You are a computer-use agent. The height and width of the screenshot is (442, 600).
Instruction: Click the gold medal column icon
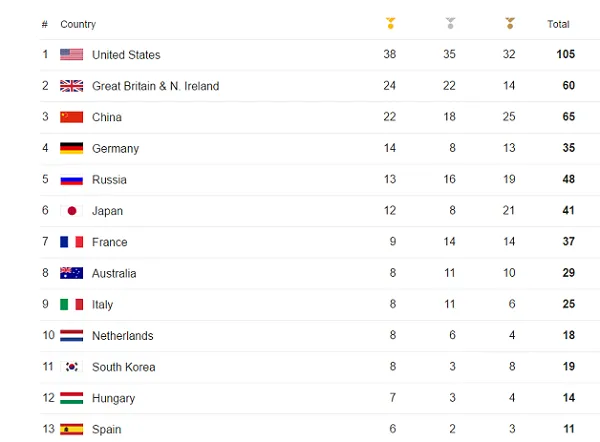coord(390,23)
